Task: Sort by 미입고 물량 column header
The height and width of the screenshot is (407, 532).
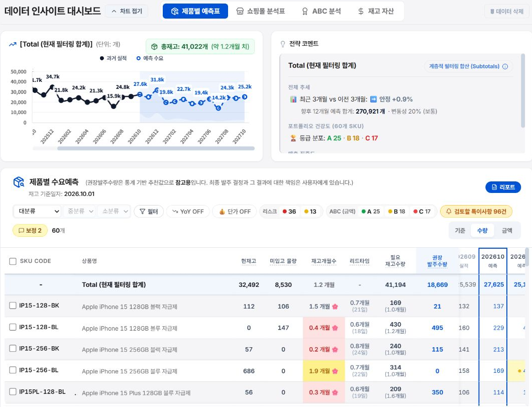Action: [283, 261]
